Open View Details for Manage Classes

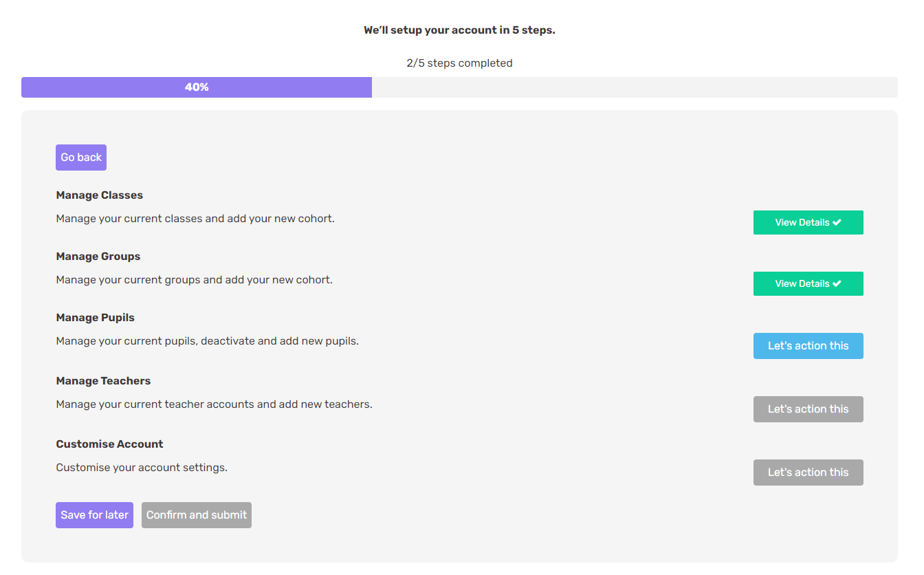[802, 223]
